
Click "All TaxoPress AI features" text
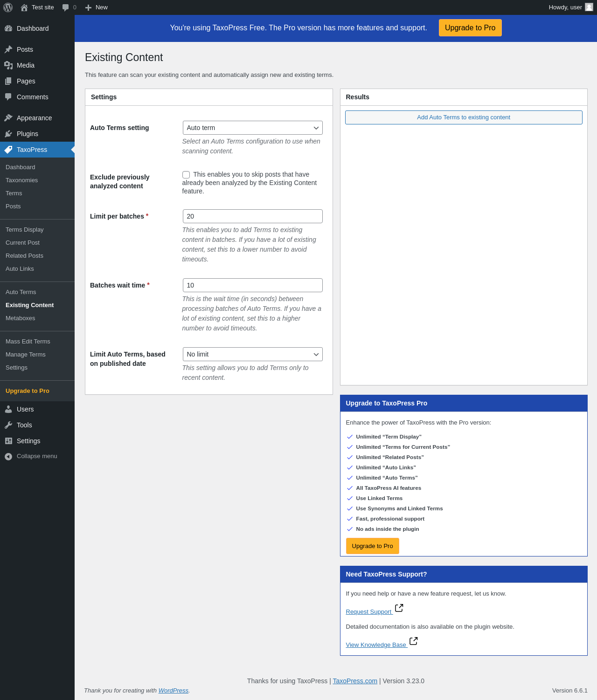[389, 488]
